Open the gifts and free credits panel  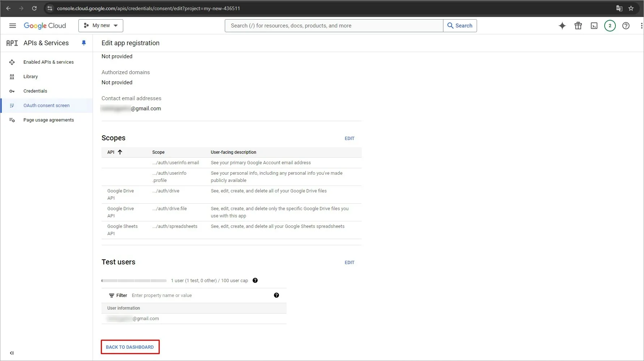point(578,25)
